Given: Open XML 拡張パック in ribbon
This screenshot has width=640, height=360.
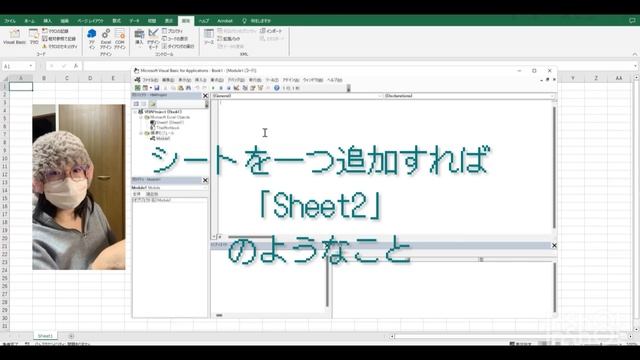Looking at the screenshot, I should coord(229,39).
